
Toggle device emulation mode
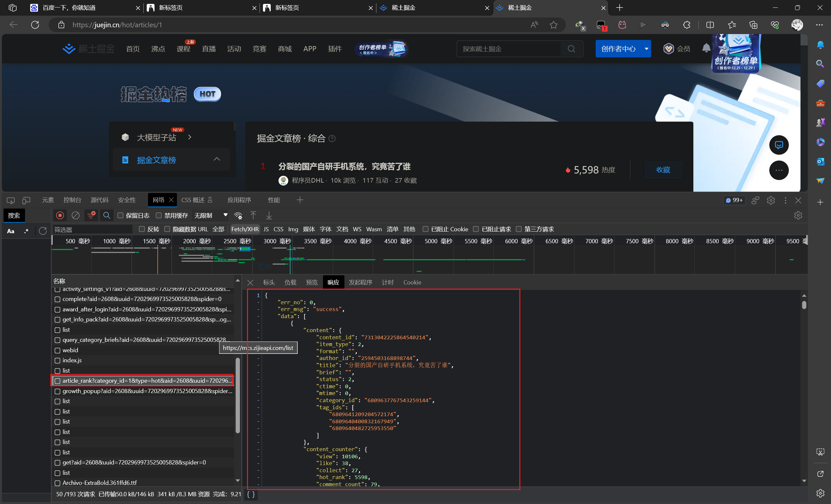pos(26,200)
